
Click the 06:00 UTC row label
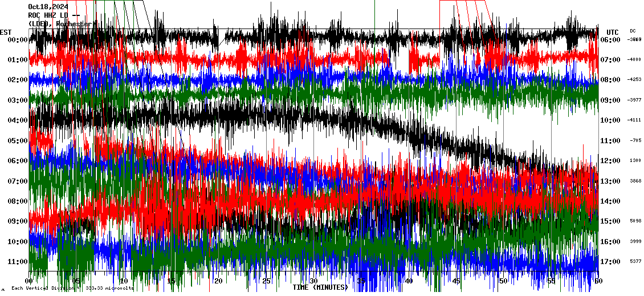(610, 40)
